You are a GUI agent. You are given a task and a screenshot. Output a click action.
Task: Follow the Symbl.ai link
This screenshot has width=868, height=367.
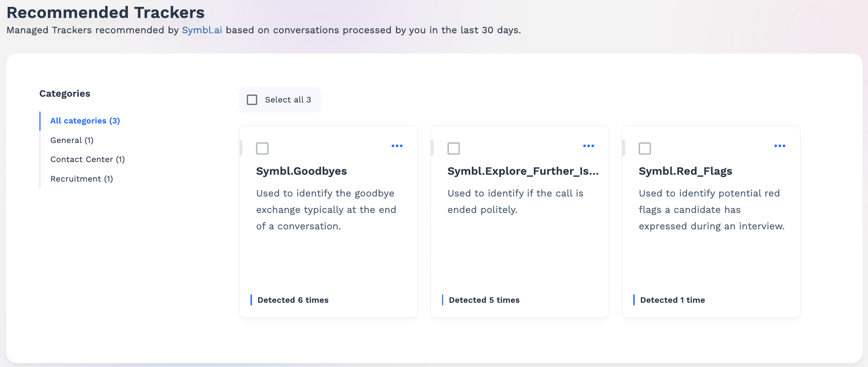tap(202, 30)
